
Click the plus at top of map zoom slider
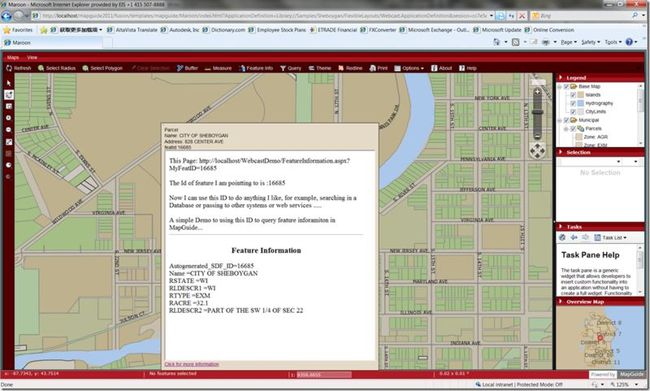pyautogui.click(x=537, y=92)
